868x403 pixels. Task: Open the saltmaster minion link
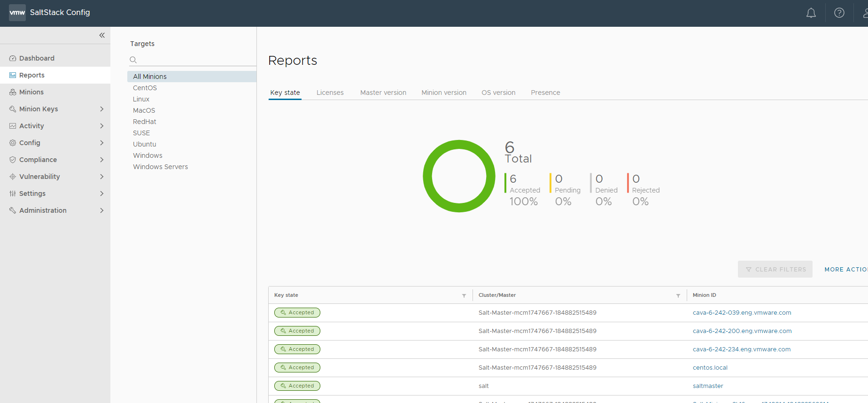point(708,386)
